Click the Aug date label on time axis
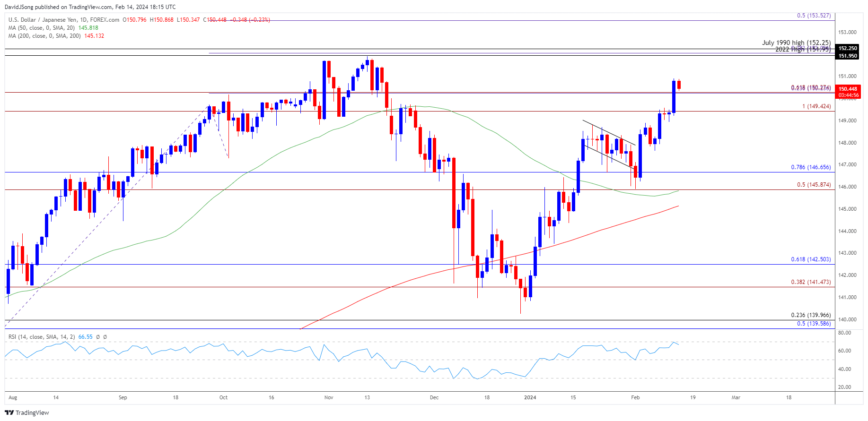 pos(13,397)
